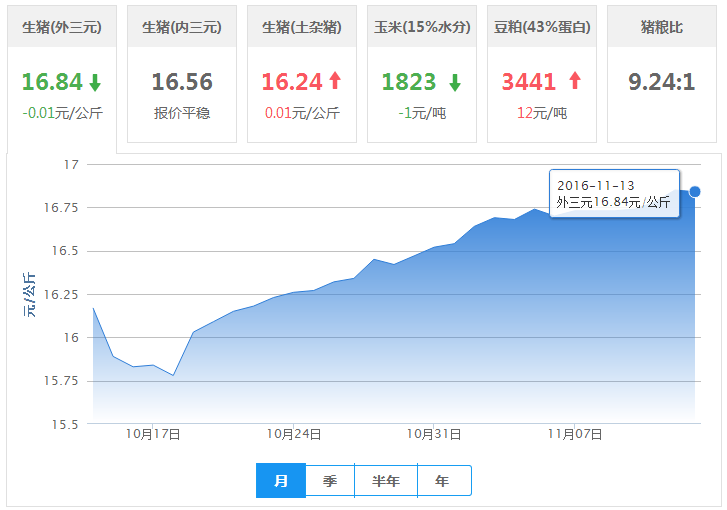Click the 2016-11-13 price tooltip
This screenshot has height=510, width=727.
click(614, 194)
